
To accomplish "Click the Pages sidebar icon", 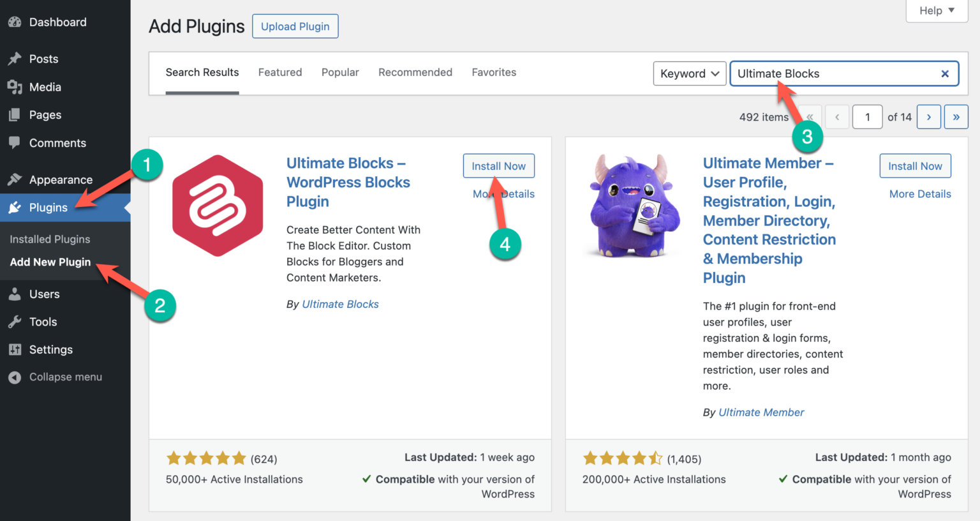I will point(14,115).
